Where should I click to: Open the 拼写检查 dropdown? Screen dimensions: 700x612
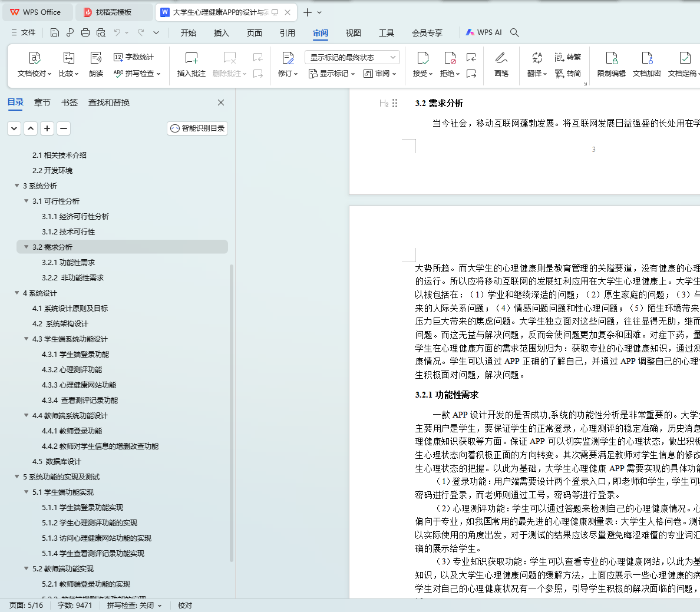[137, 74]
